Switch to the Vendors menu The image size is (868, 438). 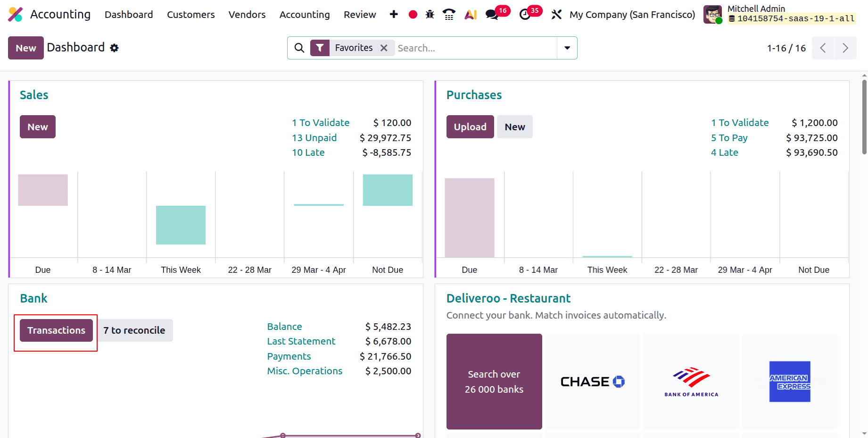click(x=247, y=14)
